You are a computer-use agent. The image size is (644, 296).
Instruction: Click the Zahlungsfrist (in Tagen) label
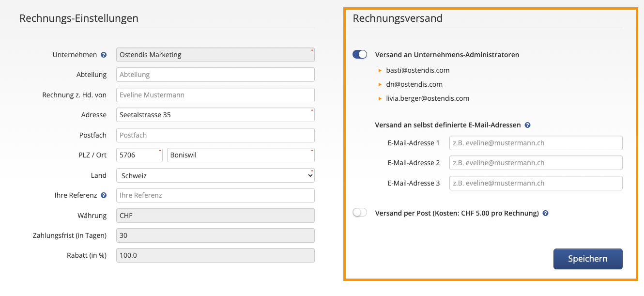pos(70,235)
